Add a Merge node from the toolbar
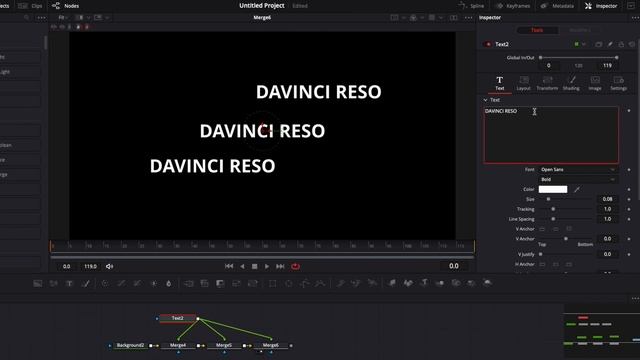The width and height of the screenshot is (640, 360). pyautogui.click(x=189, y=283)
